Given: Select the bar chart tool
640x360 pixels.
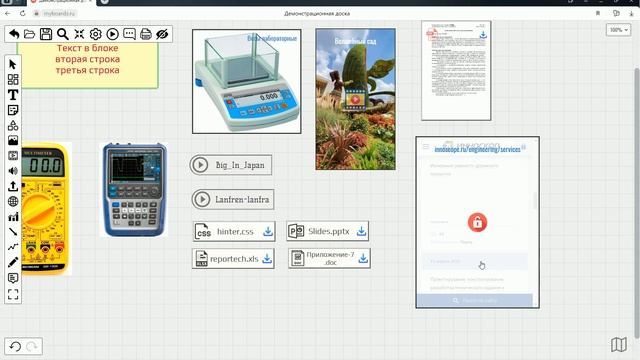Looking at the screenshot, I should pos(13,217).
